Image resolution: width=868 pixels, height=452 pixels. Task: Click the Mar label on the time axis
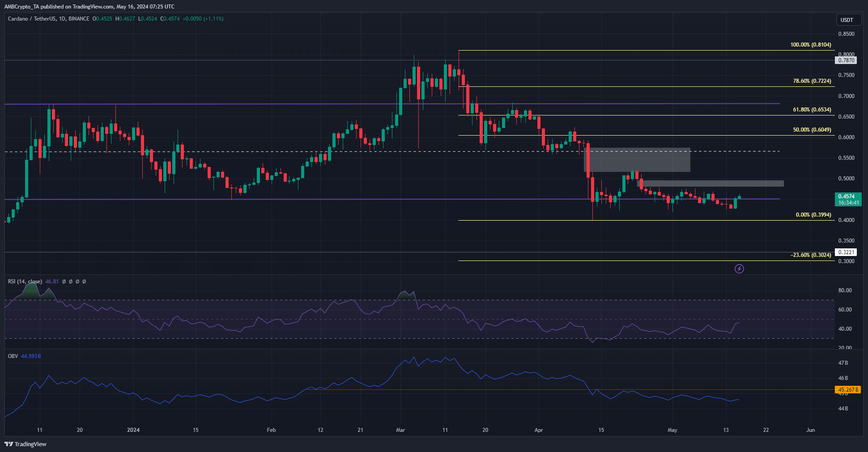pos(400,430)
